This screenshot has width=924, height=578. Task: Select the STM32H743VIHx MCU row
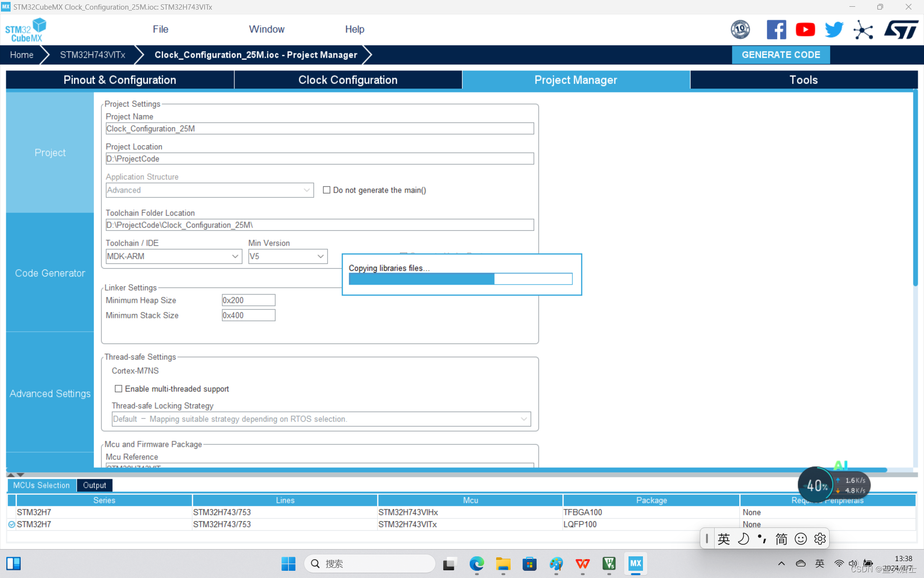click(408, 512)
